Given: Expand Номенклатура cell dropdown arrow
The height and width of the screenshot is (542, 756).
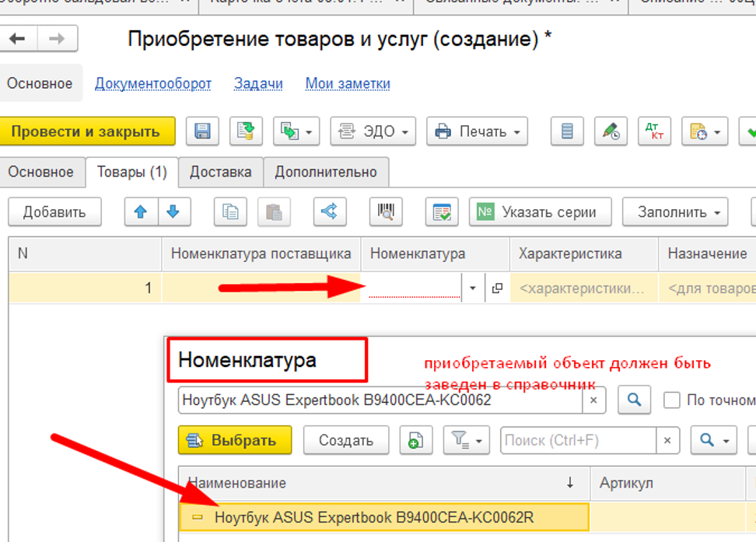Looking at the screenshot, I should 473,288.
